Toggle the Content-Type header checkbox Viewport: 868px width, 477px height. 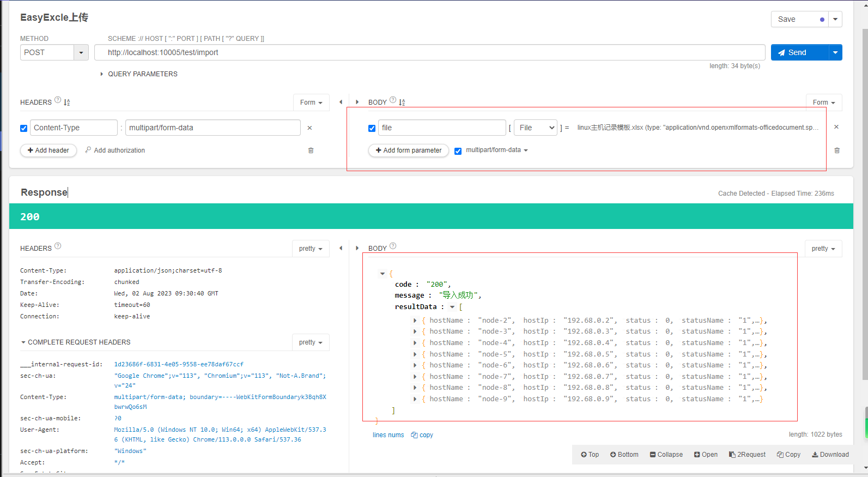(23, 129)
